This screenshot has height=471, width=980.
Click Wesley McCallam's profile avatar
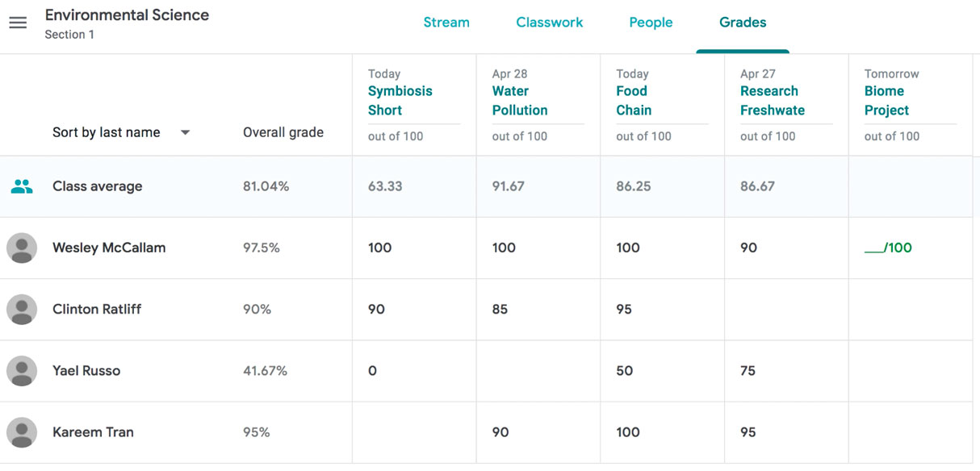point(22,248)
